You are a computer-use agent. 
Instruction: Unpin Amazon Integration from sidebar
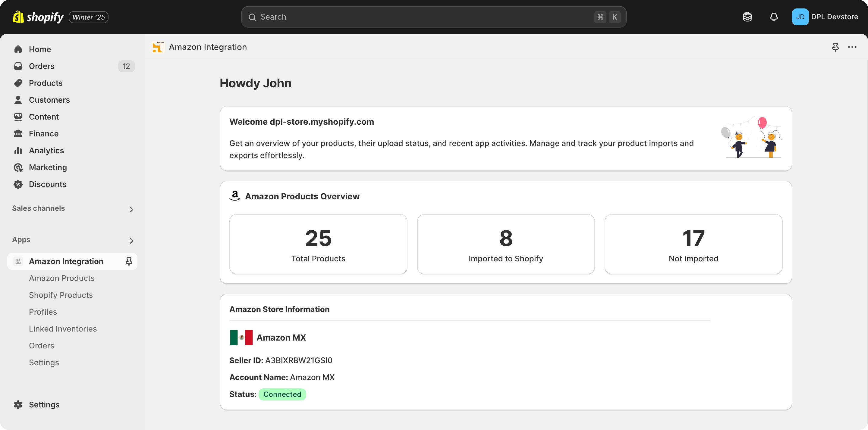click(129, 261)
